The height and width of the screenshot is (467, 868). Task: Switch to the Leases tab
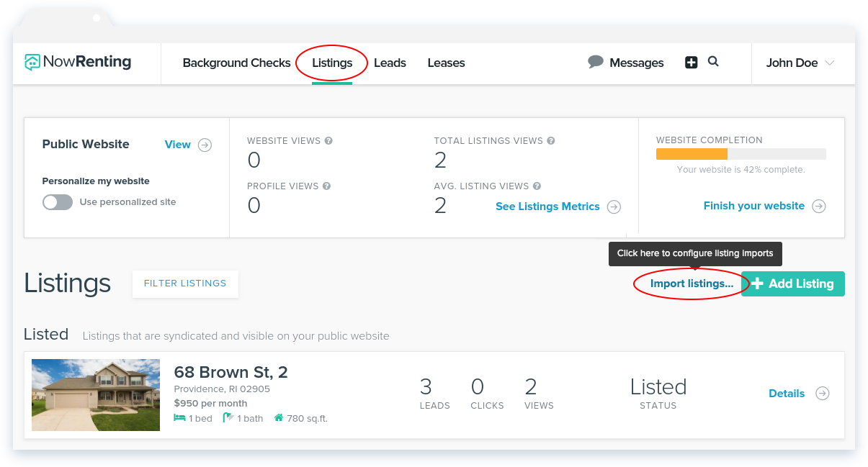coord(446,63)
